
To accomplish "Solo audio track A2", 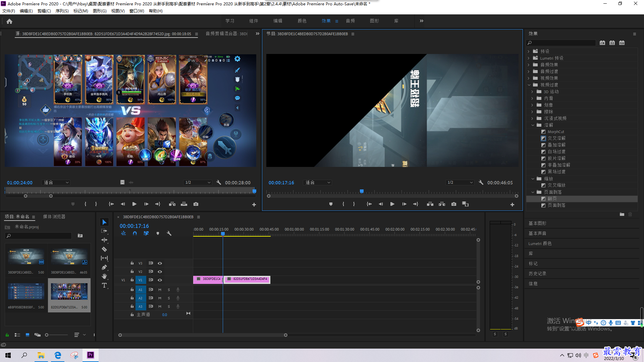I will pyautogui.click(x=169, y=298).
